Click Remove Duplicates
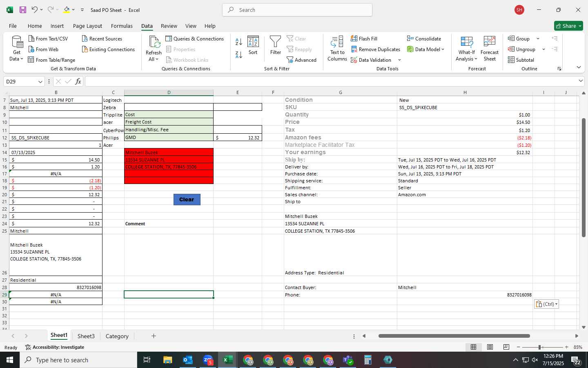Image resolution: width=588 pixels, height=368 pixels. (376, 49)
